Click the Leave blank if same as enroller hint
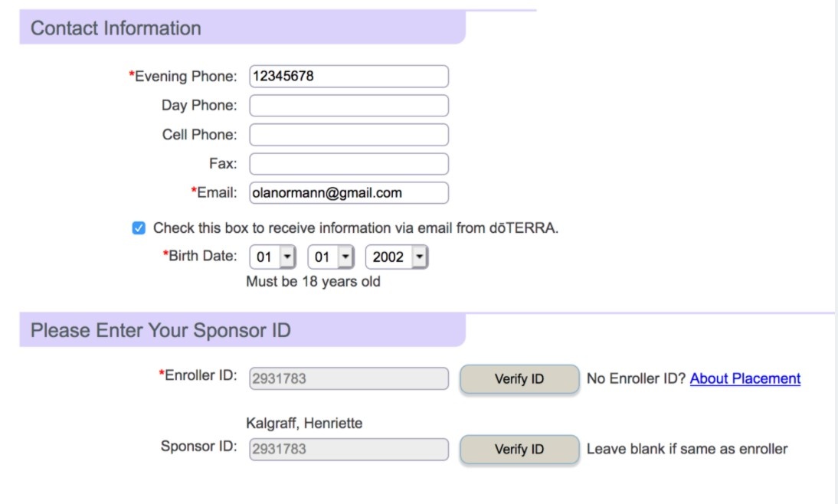The width and height of the screenshot is (838, 504). [x=686, y=449]
